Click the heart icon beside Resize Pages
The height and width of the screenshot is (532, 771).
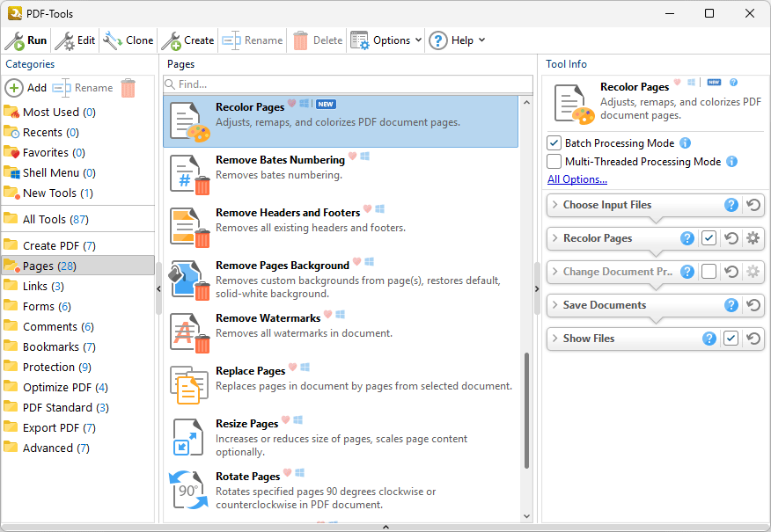[x=286, y=419]
